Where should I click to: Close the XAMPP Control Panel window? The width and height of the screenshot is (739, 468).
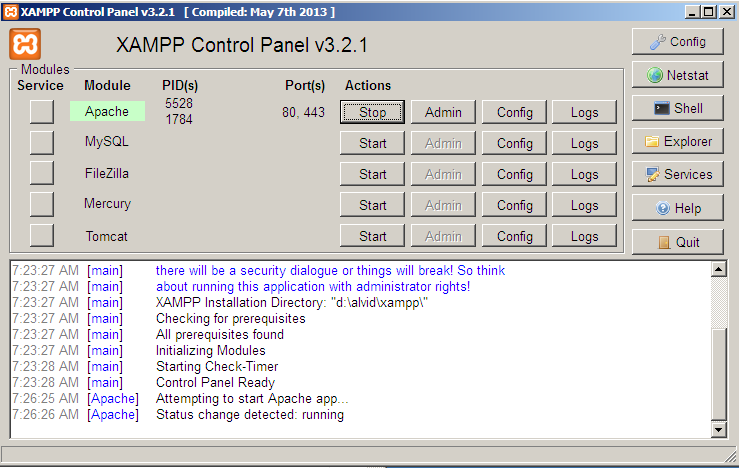pyautogui.click(x=726, y=12)
